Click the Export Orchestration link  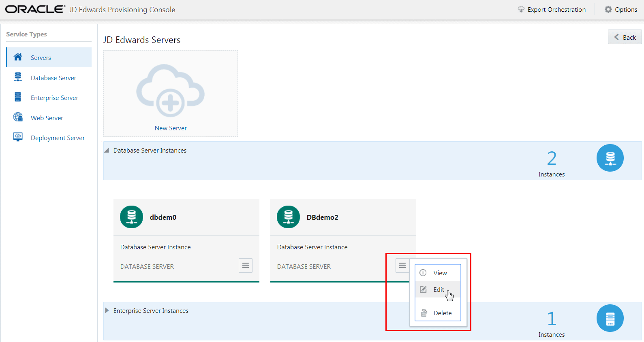pyautogui.click(x=556, y=9)
